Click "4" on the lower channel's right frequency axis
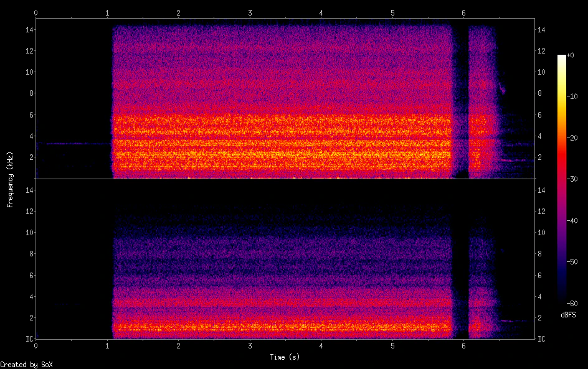 click(539, 297)
